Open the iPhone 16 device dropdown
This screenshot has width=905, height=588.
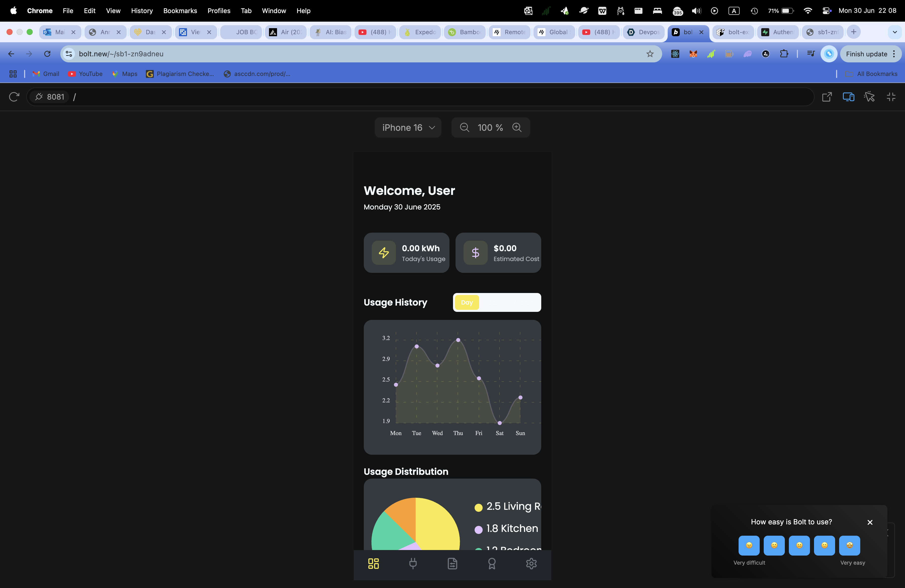408,128
